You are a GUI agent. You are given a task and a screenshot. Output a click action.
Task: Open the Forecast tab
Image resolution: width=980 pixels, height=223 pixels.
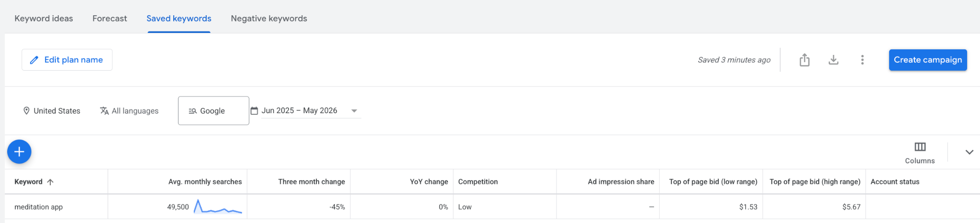110,19
